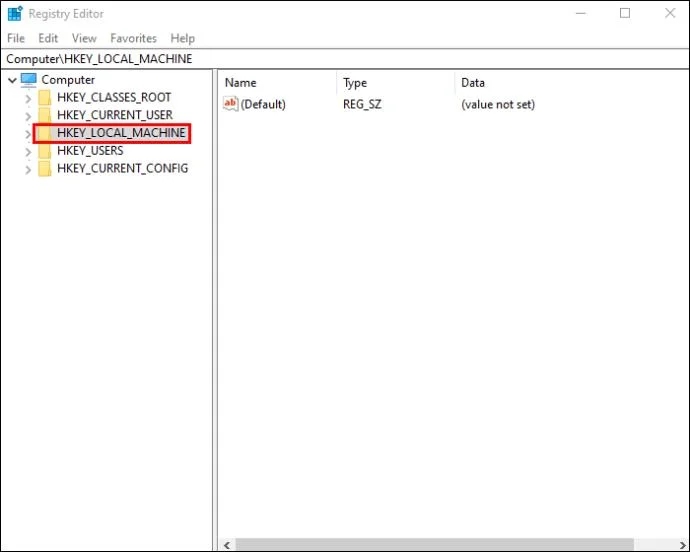Screen dimensions: 690x552
Task: Expand the HKEY_CURRENT_CONFIG key
Action: click(28, 169)
